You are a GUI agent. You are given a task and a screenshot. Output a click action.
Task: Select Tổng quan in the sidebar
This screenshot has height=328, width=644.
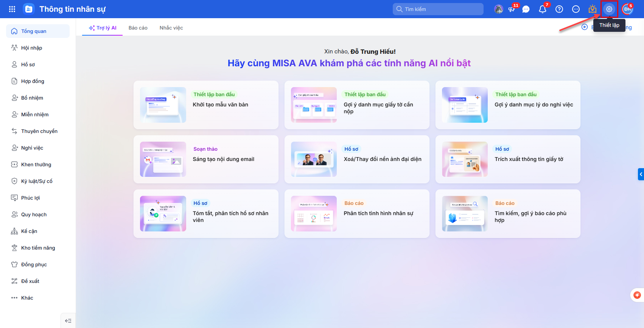[x=38, y=31]
